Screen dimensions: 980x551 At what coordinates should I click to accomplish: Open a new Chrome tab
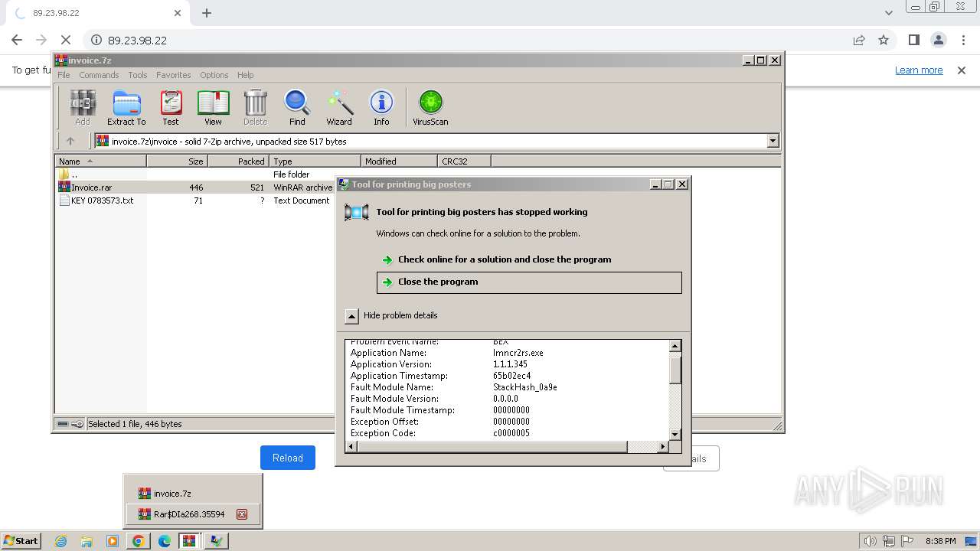207,13
